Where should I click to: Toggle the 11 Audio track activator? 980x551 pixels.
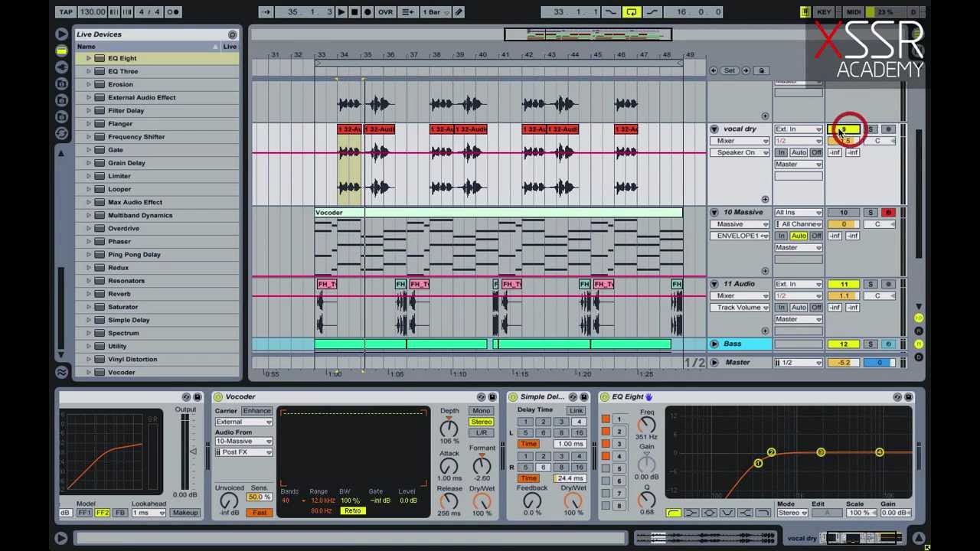coord(844,284)
